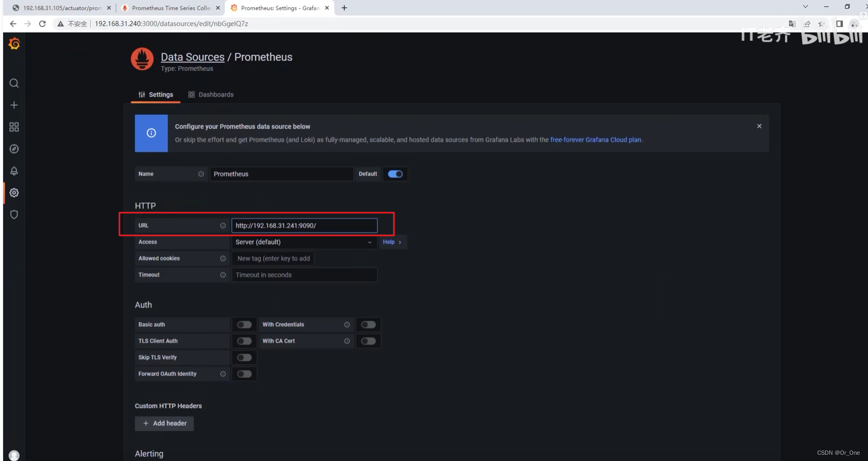Turn on With CA Cert toggle
This screenshot has width=868, height=461.
click(369, 341)
